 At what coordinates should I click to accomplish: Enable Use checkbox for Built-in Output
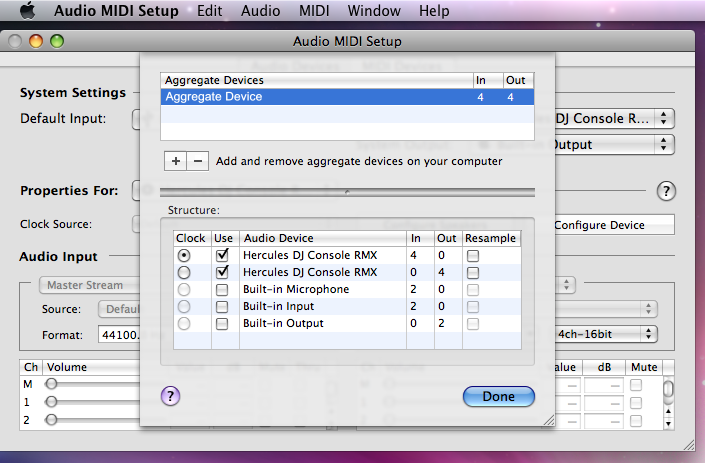click(x=222, y=324)
